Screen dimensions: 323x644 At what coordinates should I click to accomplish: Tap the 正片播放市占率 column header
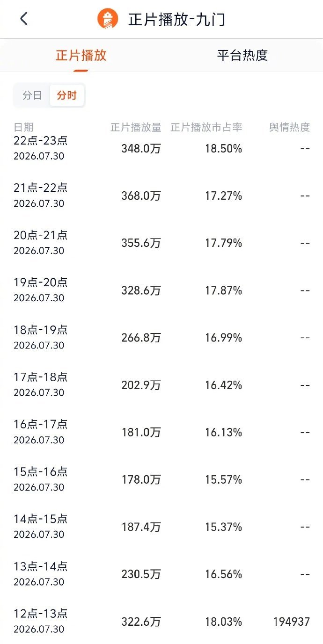[206, 127]
